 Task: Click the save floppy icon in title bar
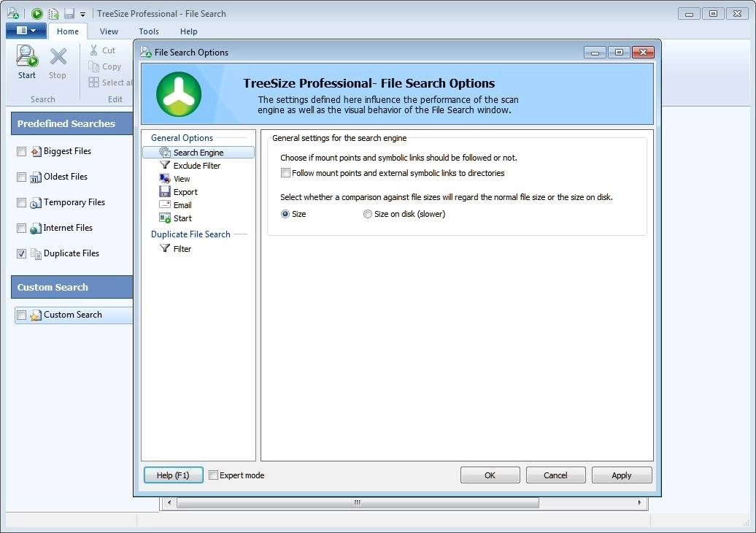69,14
